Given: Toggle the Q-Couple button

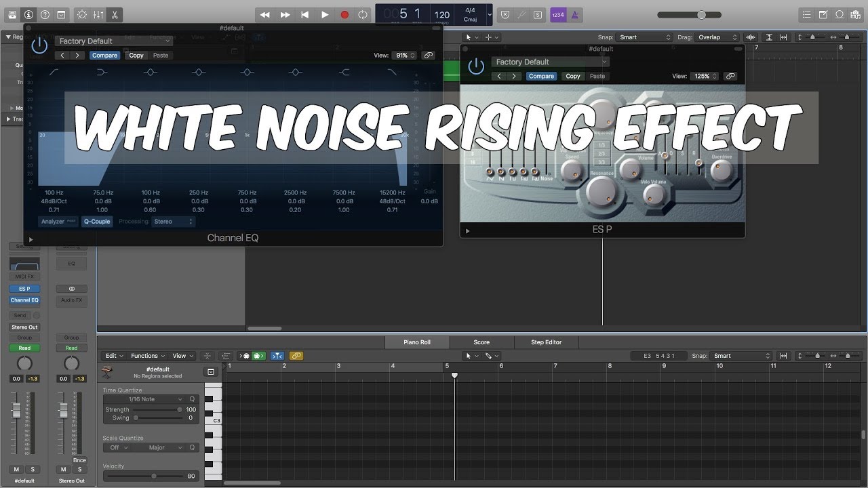Looking at the screenshot, I should coord(97,222).
